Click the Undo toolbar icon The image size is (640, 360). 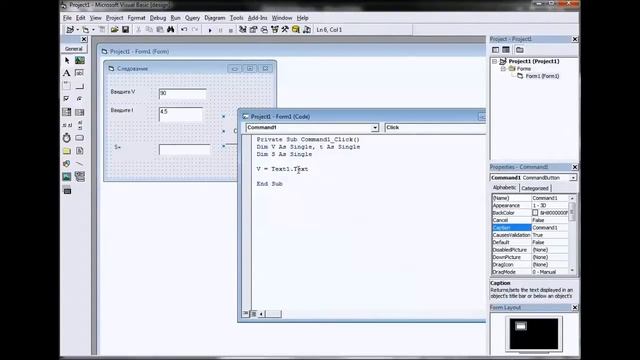[x=184, y=30]
